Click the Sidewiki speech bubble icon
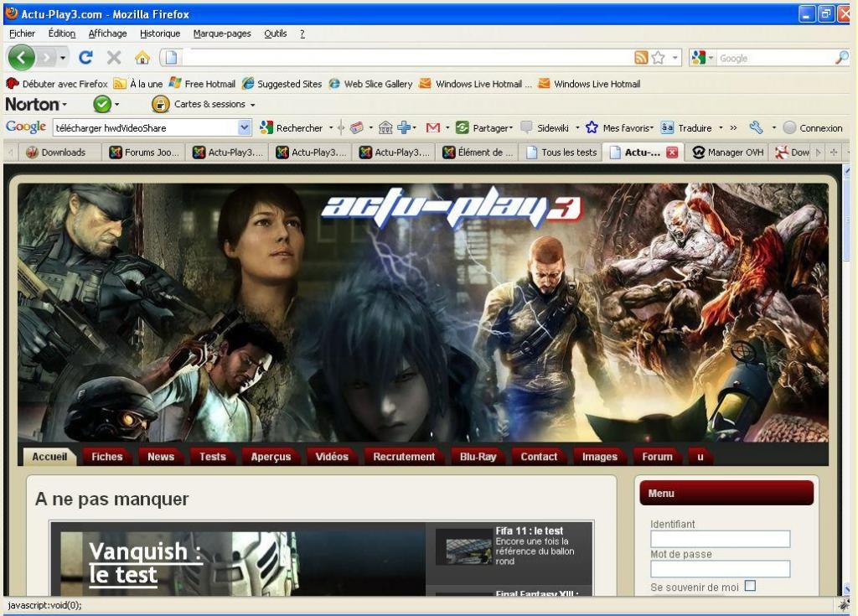858x616 pixels. (x=526, y=127)
